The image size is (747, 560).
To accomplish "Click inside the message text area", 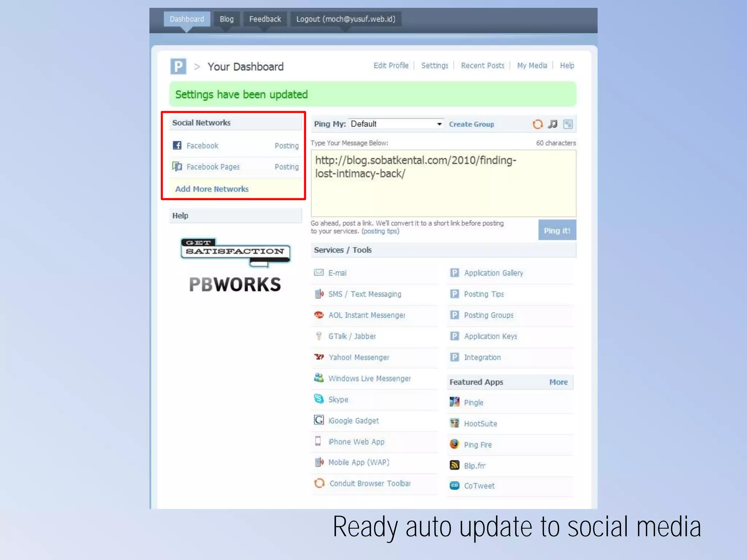I will (x=444, y=183).
